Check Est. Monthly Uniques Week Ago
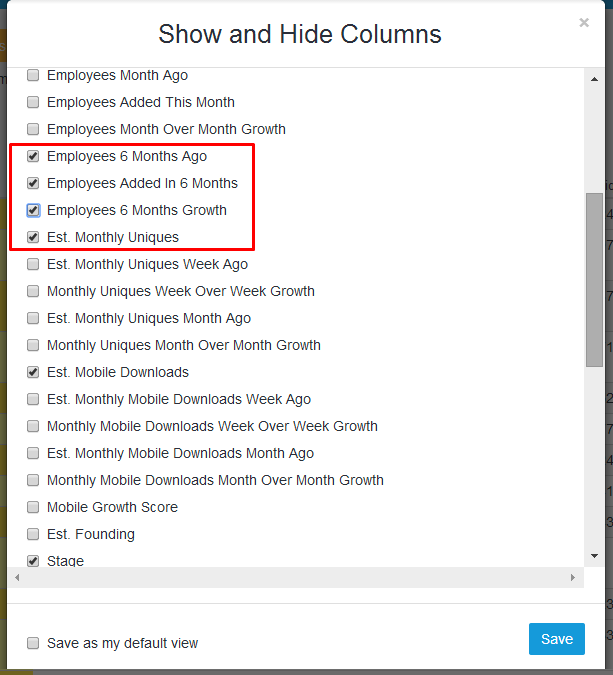This screenshot has height=675, width=613. pyautogui.click(x=33, y=264)
